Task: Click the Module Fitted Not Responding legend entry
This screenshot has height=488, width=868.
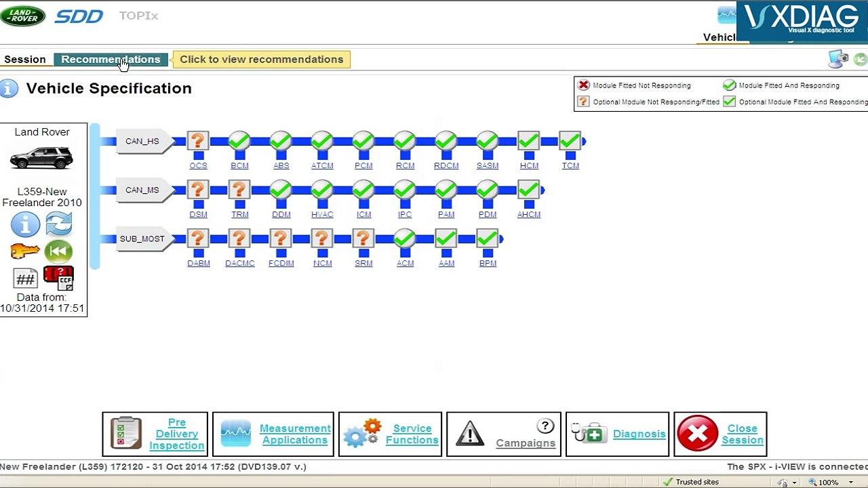Action: [x=634, y=85]
